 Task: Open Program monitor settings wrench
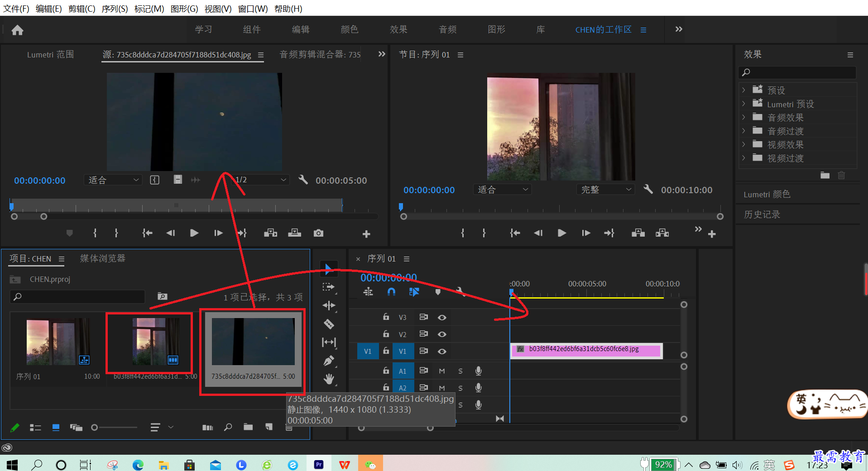click(648, 189)
